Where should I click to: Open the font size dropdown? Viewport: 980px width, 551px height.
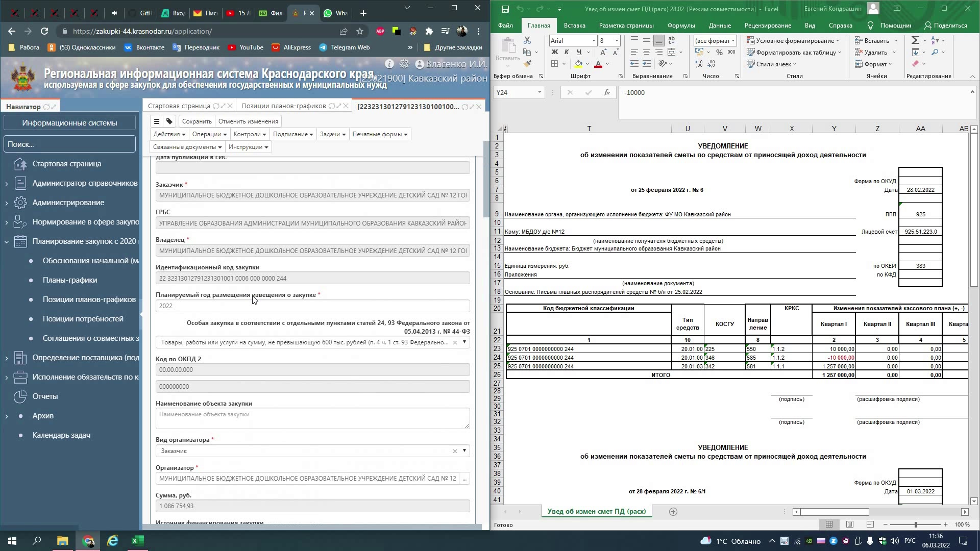tap(617, 40)
